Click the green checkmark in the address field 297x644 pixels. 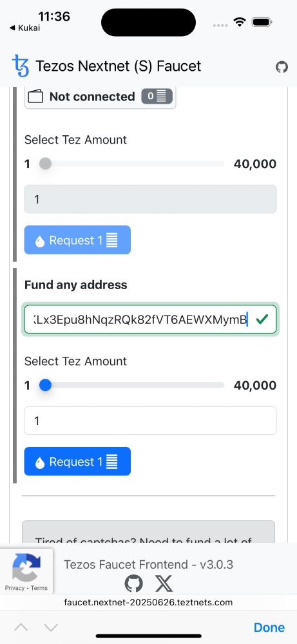click(262, 319)
